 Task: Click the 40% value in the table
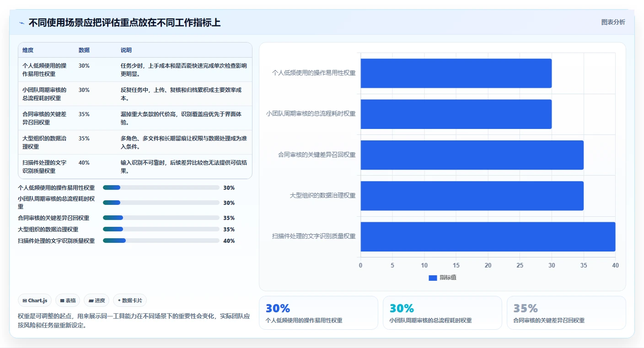(x=84, y=162)
